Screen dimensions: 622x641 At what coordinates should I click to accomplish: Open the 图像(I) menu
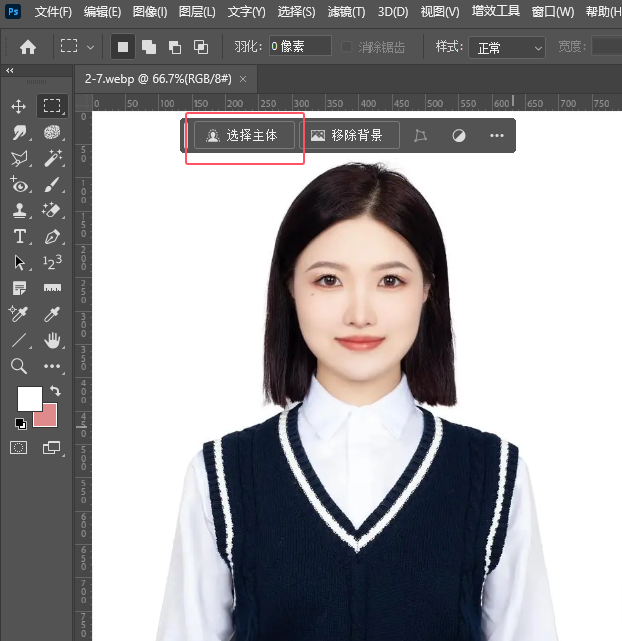(x=150, y=12)
